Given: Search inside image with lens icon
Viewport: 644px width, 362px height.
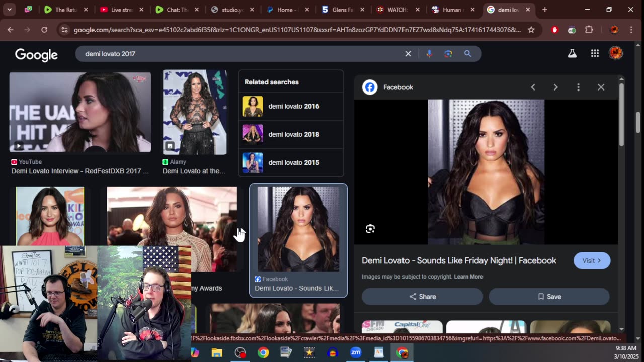Looking at the screenshot, I should (370, 229).
